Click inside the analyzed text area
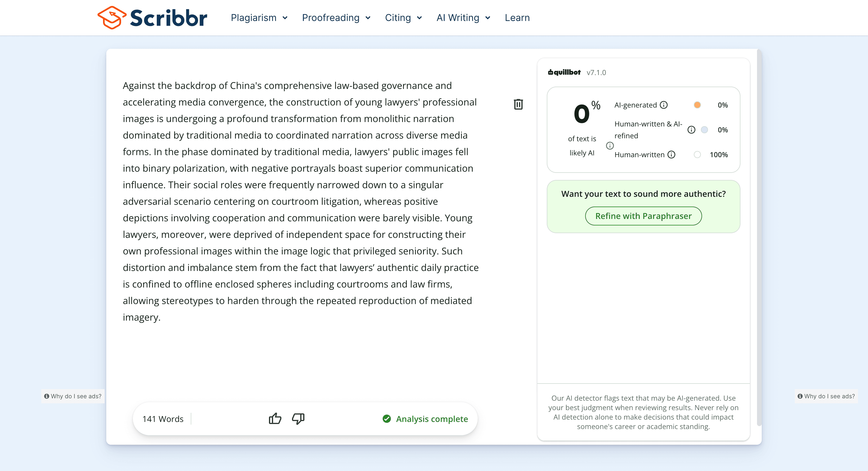868x471 pixels. (301, 201)
